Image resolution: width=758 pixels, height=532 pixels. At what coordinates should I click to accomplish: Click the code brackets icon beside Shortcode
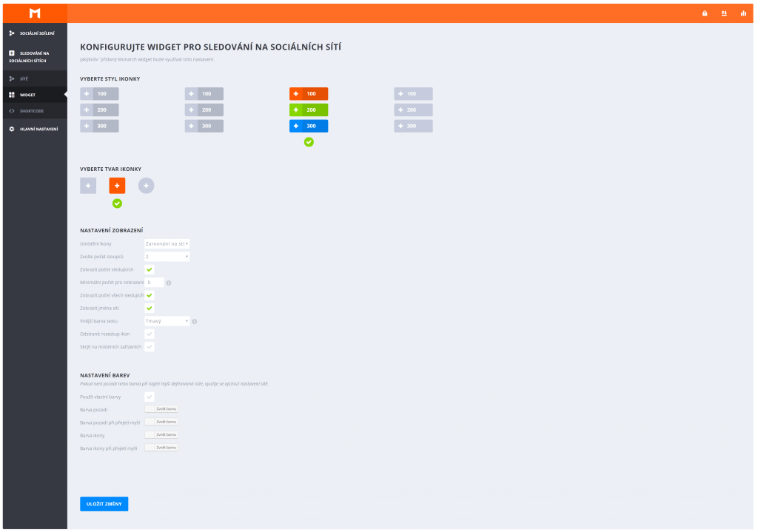tap(12, 111)
